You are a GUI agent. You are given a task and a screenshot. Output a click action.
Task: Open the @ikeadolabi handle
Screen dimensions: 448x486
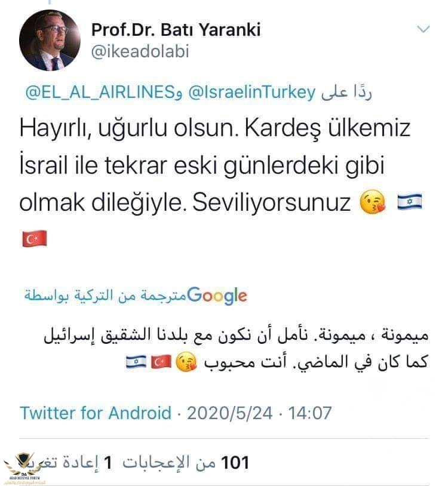coord(140,51)
